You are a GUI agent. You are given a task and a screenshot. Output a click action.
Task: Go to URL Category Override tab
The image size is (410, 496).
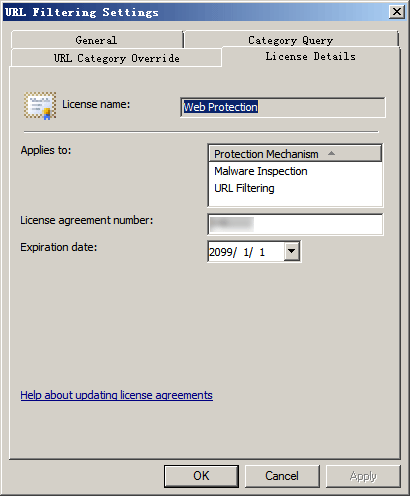pos(116,58)
